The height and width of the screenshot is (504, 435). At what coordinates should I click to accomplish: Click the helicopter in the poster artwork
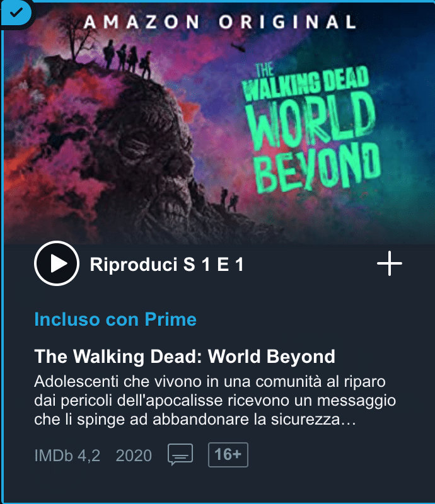pyautogui.click(x=238, y=47)
